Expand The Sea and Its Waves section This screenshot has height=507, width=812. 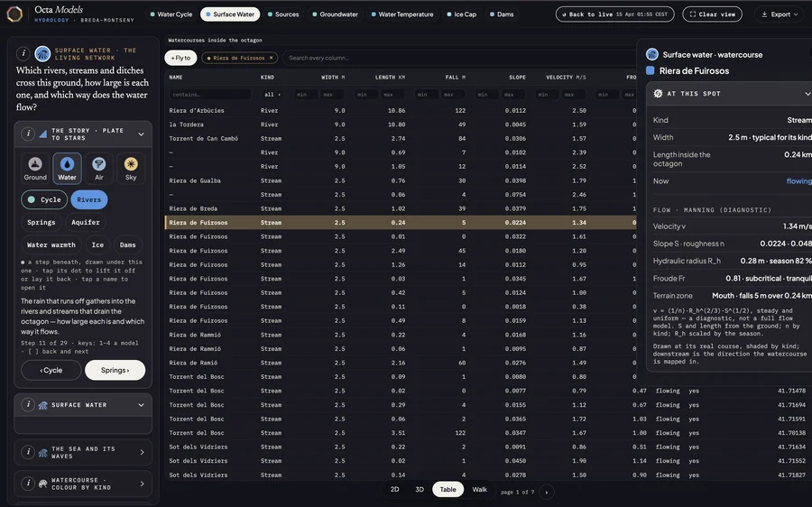pyautogui.click(x=142, y=452)
